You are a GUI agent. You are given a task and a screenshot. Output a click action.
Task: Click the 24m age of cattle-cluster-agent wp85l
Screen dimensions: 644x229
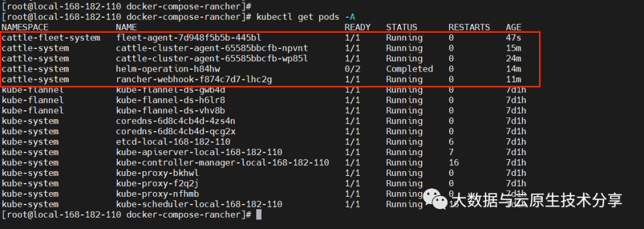[513, 58]
